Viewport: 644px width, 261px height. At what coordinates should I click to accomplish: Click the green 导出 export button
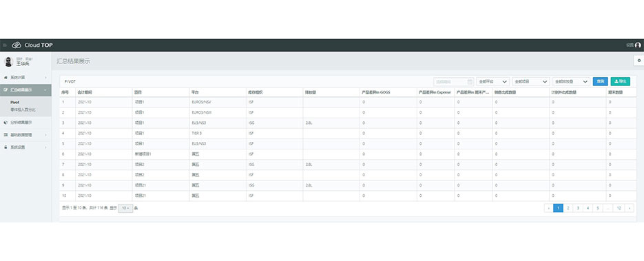(620, 82)
